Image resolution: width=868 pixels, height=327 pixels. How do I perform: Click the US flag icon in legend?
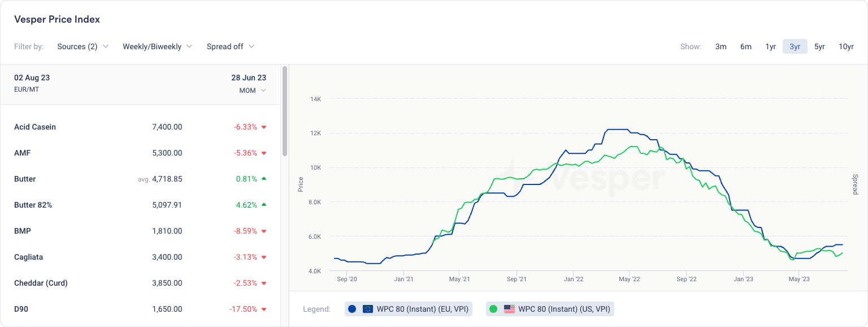509,309
